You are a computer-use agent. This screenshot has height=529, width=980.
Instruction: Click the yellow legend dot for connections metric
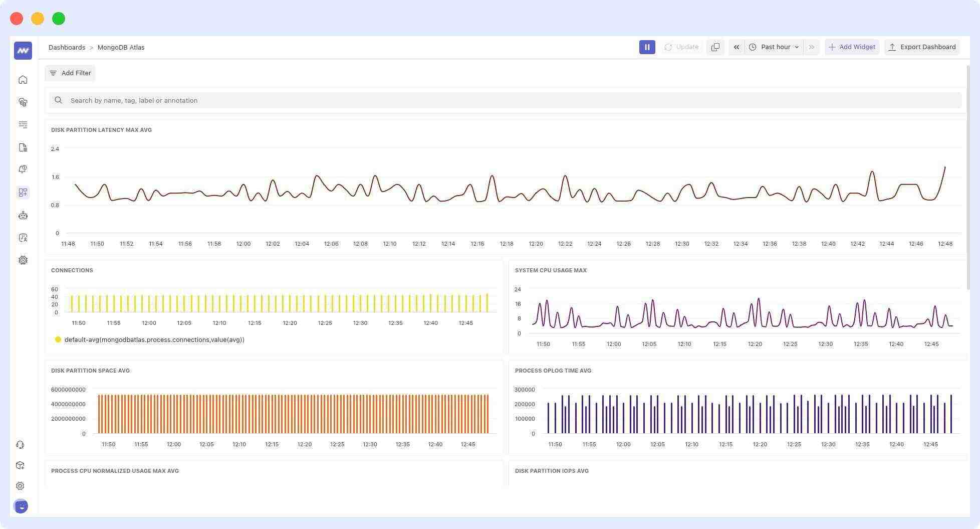pos(58,339)
